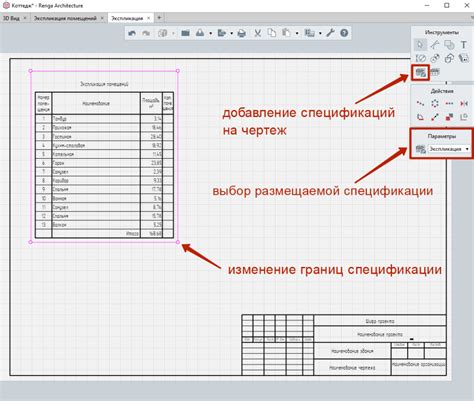Click the Print icon in toolbar
The image size is (474, 401).
(242, 33)
